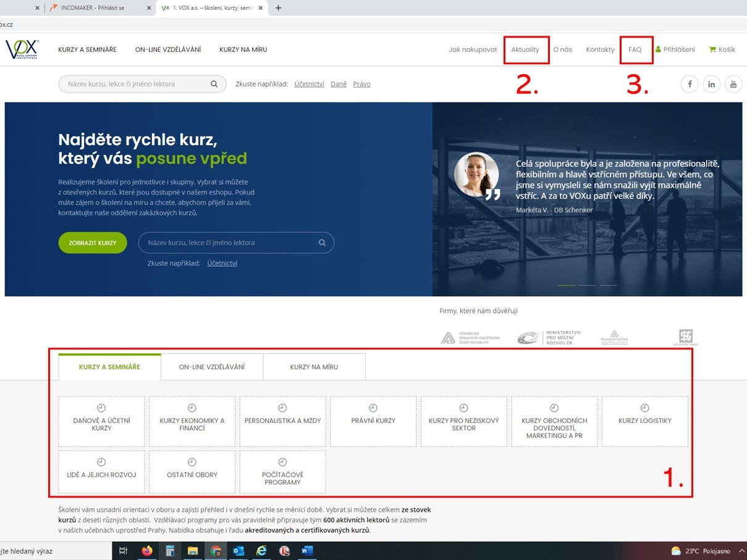The height and width of the screenshot is (560, 747).
Task: Launch Firefox from the taskbar
Action: click(146, 551)
